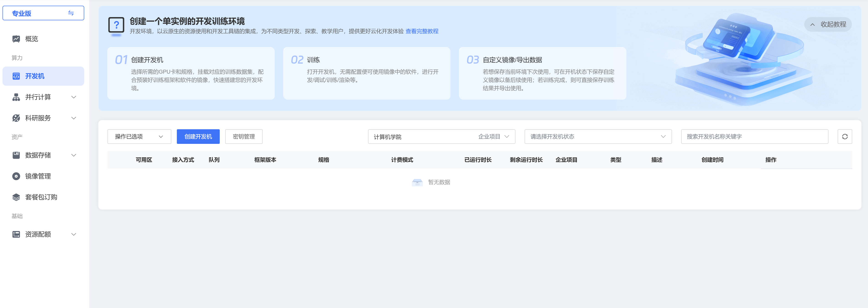The height and width of the screenshot is (308, 868).
Task: Click the 开发机 code window icon
Action: click(x=16, y=76)
